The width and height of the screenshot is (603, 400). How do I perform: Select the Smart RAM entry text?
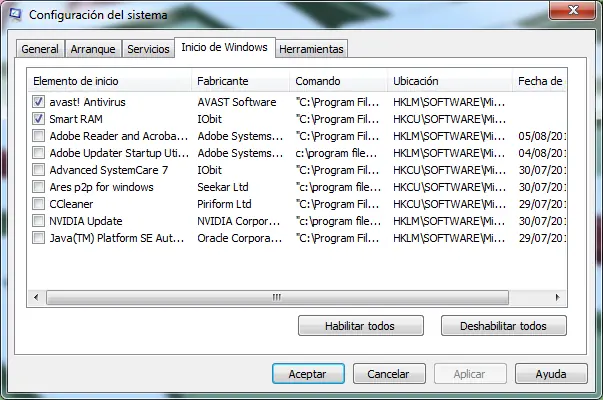pyautogui.click(x=76, y=119)
